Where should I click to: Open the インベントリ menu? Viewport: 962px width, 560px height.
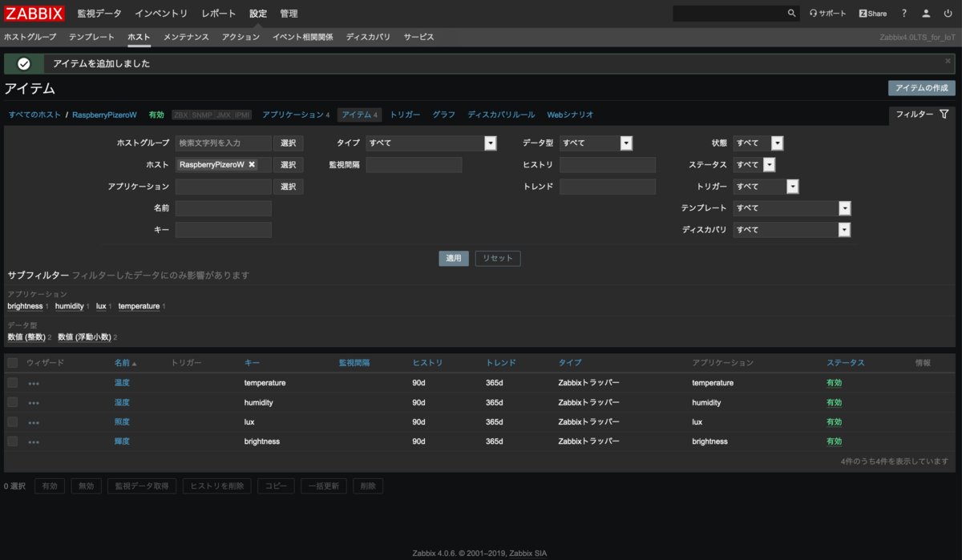[x=161, y=14]
